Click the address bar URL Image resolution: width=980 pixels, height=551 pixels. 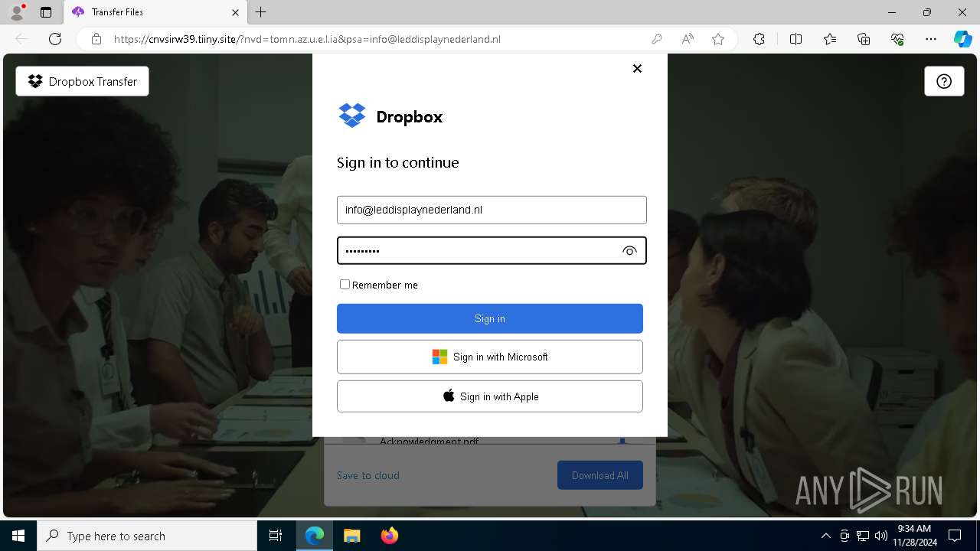point(307,39)
